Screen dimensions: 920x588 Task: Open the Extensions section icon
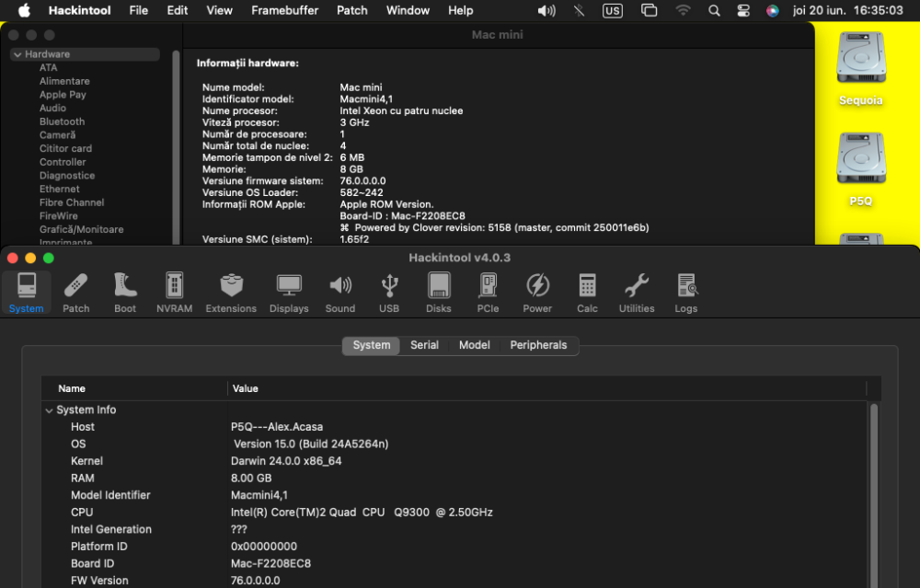231,293
